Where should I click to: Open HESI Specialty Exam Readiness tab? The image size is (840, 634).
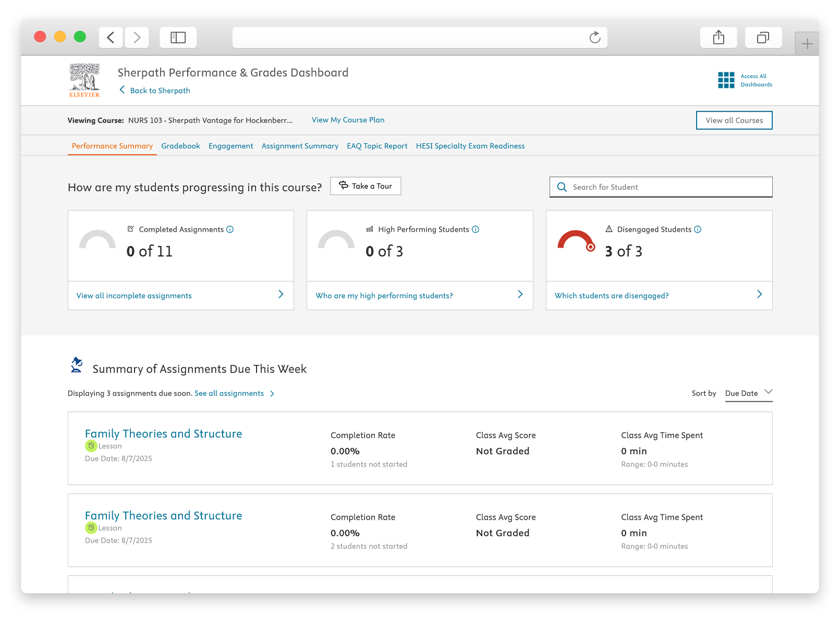click(470, 146)
